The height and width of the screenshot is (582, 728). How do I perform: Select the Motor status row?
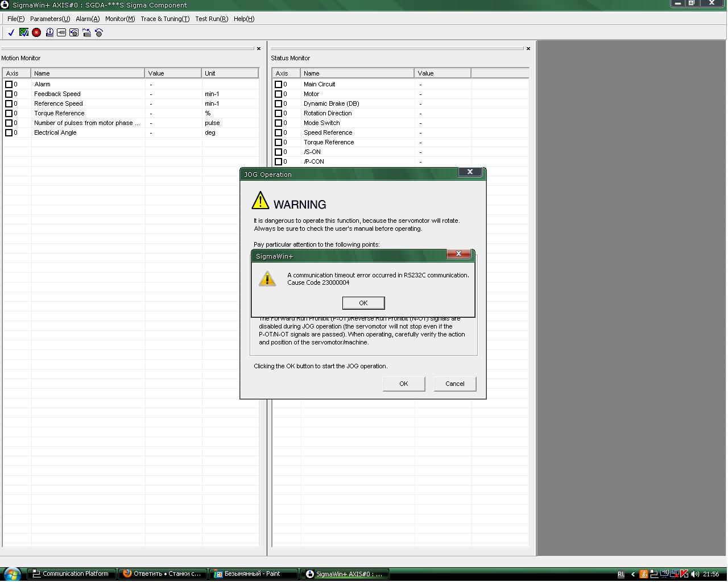coord(400,94)
